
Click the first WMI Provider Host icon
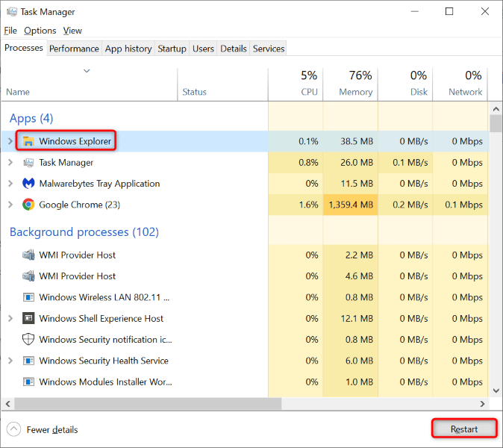point(28,255)
